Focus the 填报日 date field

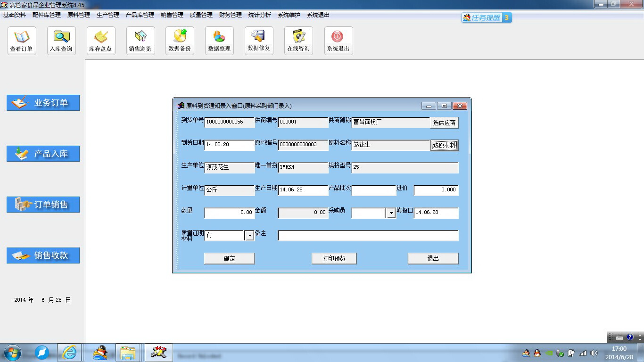(x=436, y=213)
